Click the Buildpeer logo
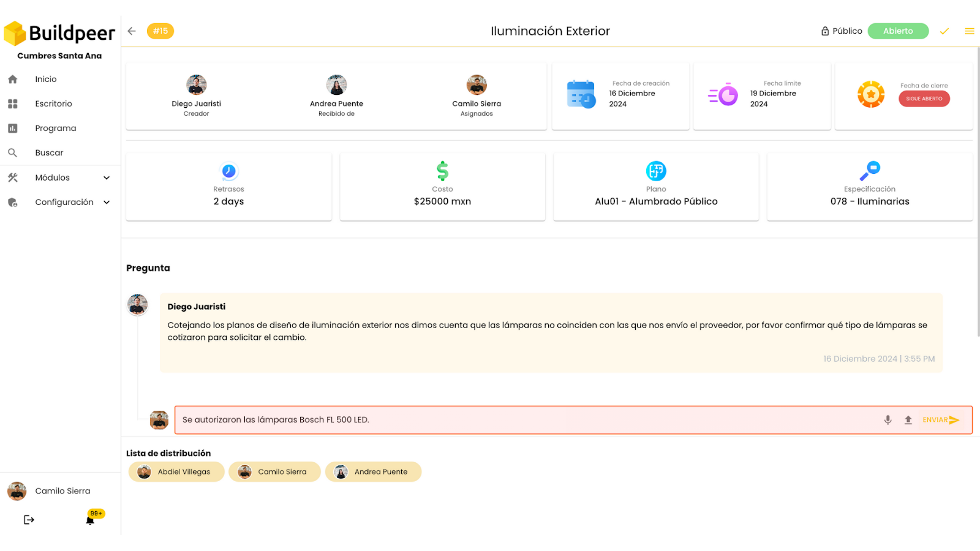Viewport: 980px width, 551px height. coord(59,33)
